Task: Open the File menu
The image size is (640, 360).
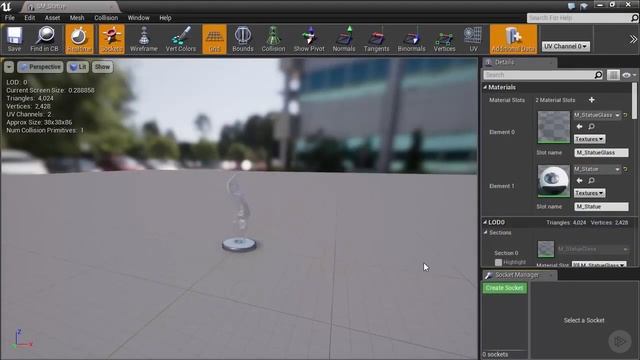Action: pyautogui.click(x=10, y=18)
